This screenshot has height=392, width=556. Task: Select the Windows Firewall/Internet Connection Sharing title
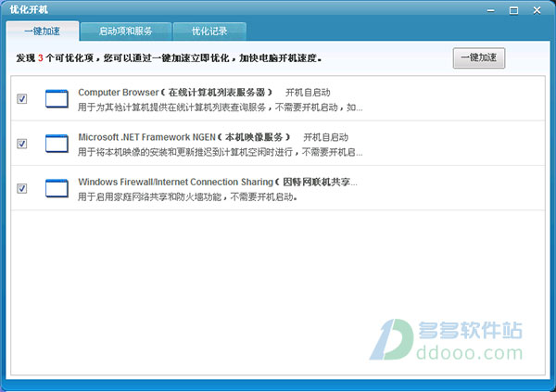(x=218, y=182)
